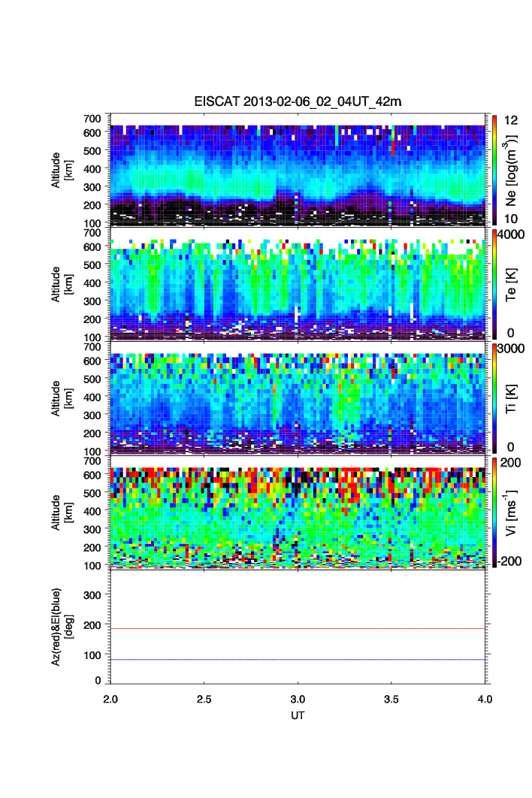Image resolution: width=532 pixels, height=798 pixels.
Task: Click the Te [K] colorbar label
Action: pyautogui.click(x=511, y=285)
